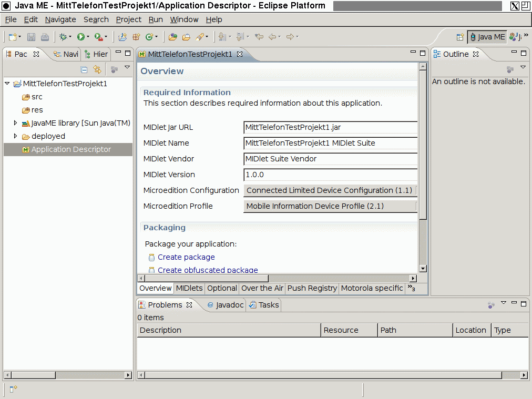Click the Outline view's toolbar icon

(510, 69)
